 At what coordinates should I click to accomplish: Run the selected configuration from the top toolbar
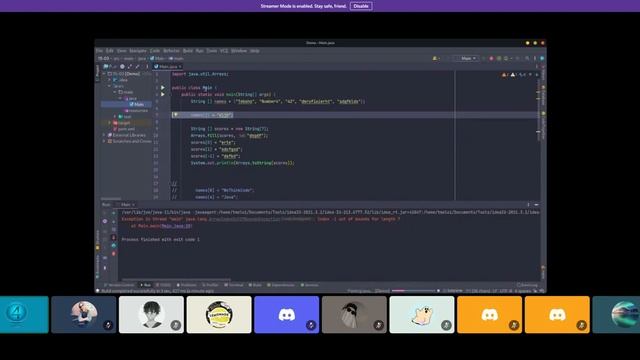(x=484, y=58)
